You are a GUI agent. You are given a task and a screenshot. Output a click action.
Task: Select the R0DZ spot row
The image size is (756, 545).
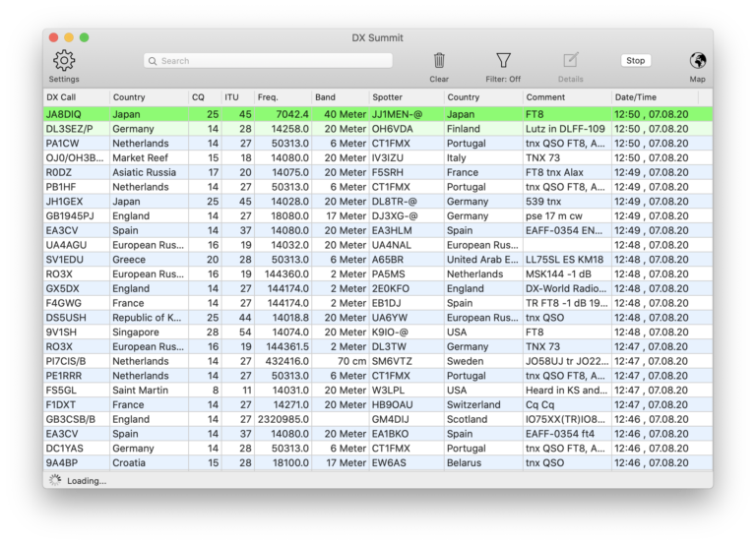coord(378,172)
